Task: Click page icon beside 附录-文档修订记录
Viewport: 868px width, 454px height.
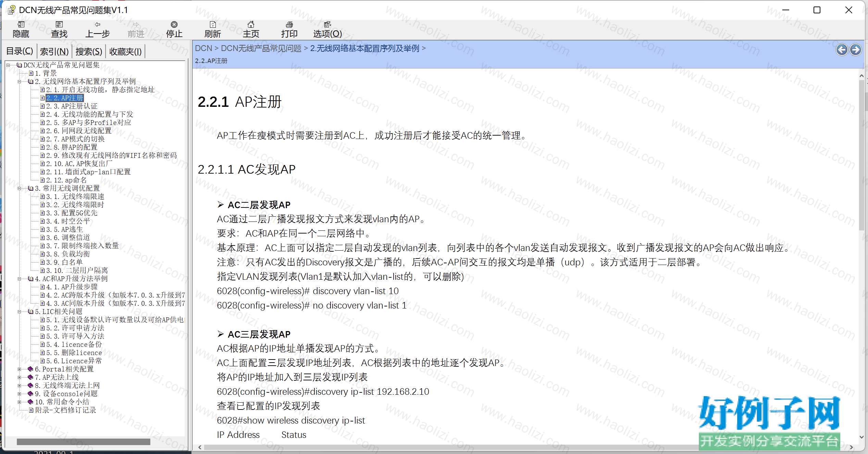Action: [x=31, y=410]
